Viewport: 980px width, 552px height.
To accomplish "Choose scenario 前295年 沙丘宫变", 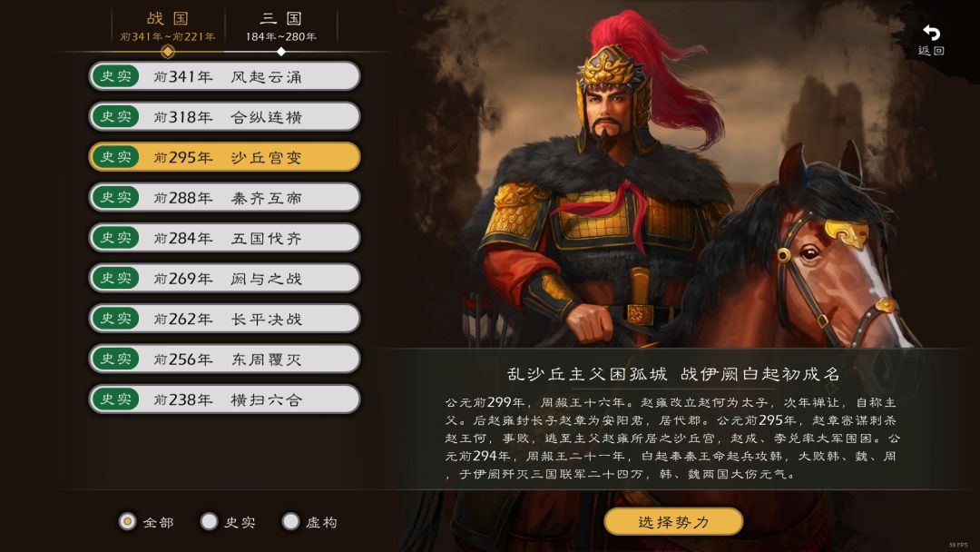I will pyautogui.click(x=224, y=157).
